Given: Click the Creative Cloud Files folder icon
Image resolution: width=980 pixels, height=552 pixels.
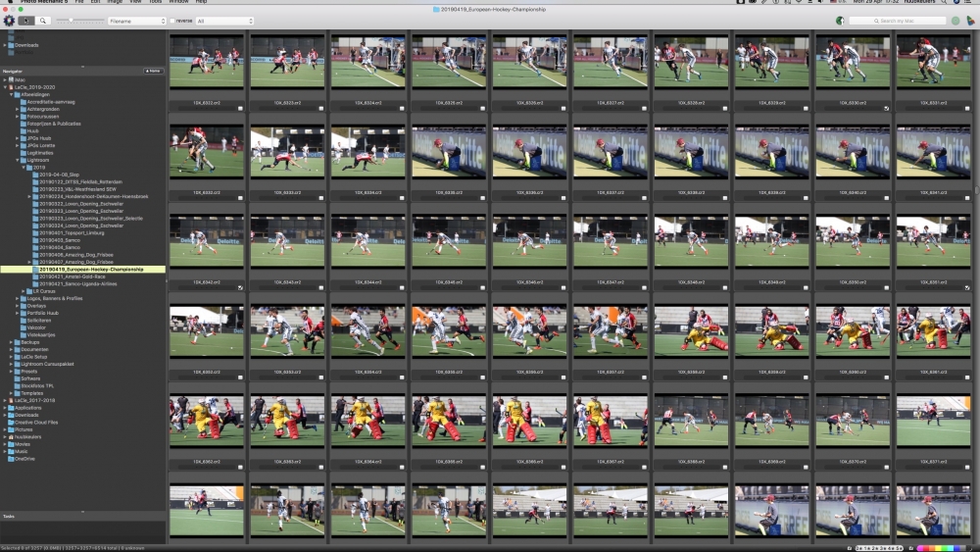Looking at the screenshot, I should pyautogui.click(x=11, y=422).
